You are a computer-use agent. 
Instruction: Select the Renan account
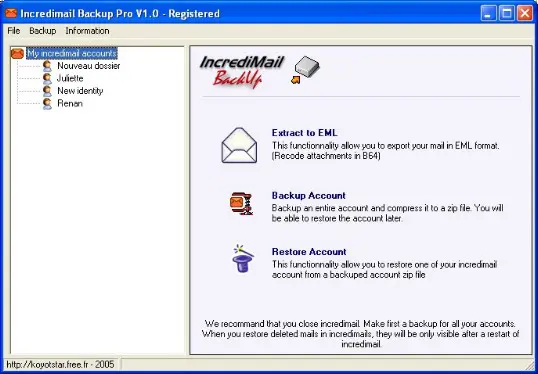(x=70, y=104)
